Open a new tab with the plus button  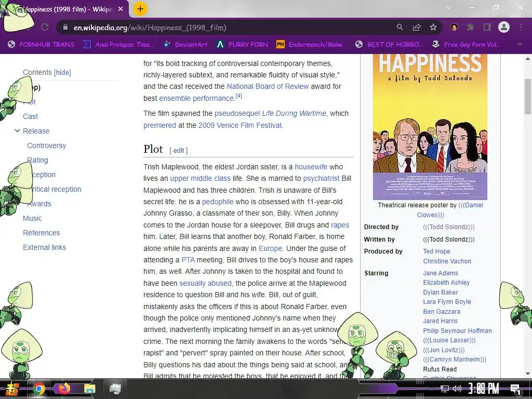point(140,9)
